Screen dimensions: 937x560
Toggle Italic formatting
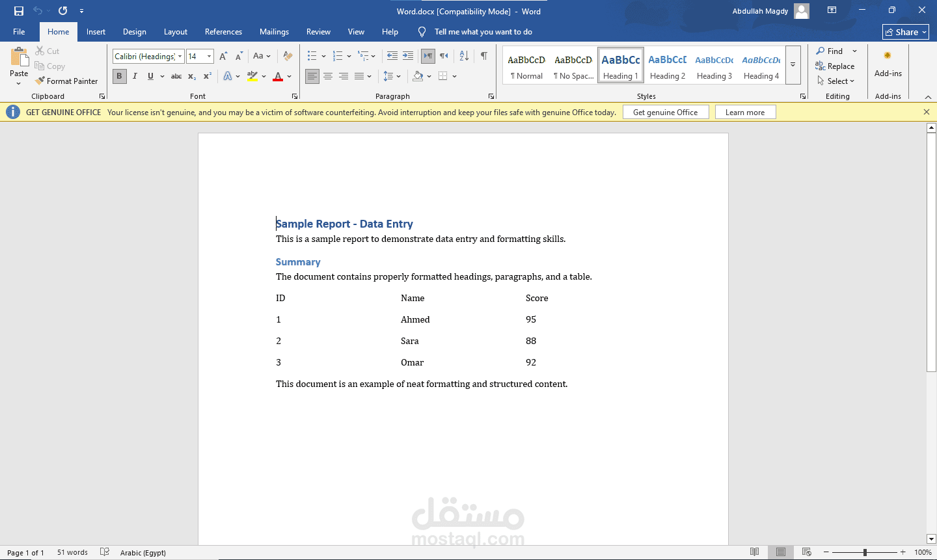(135, 76)
